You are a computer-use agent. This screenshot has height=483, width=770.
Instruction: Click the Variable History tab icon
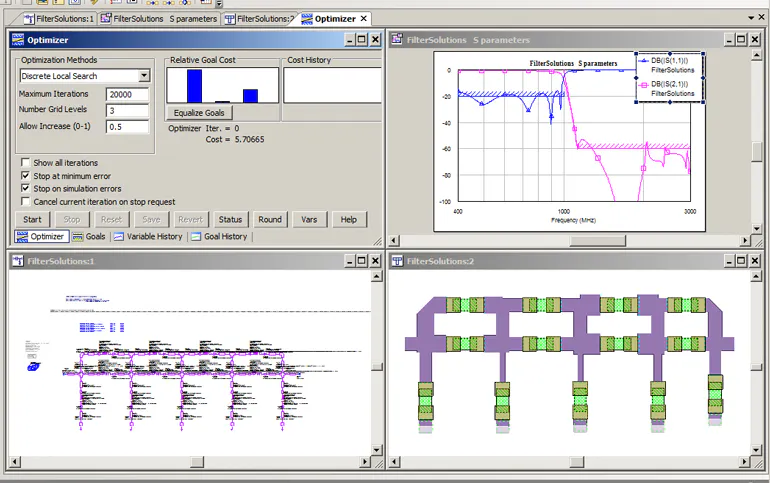coord(118,237)
